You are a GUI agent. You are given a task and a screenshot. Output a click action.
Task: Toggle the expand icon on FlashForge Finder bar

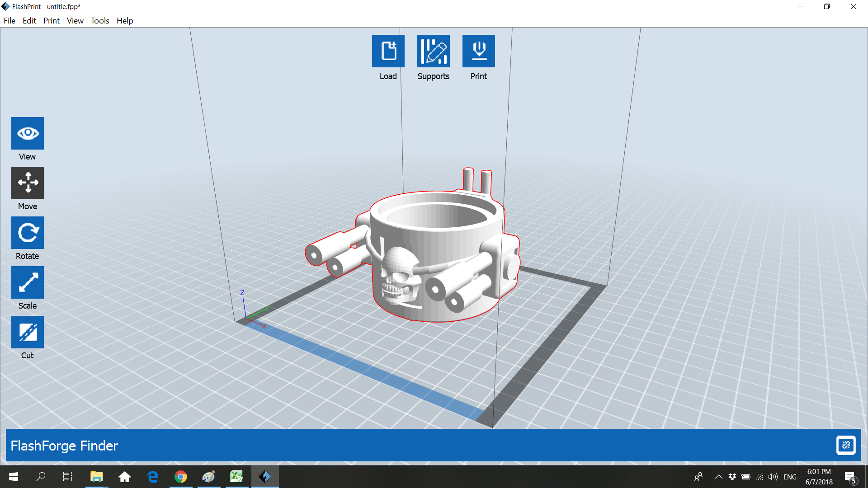coord(845,446)
